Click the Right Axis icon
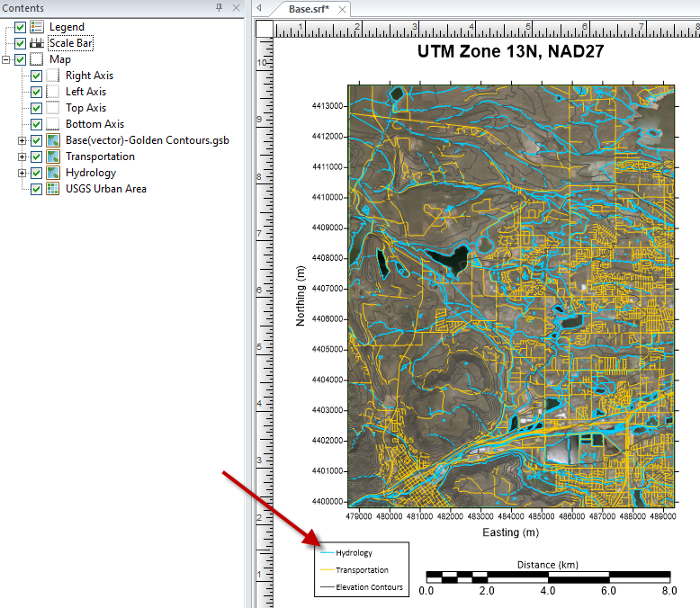 (53, 76)
